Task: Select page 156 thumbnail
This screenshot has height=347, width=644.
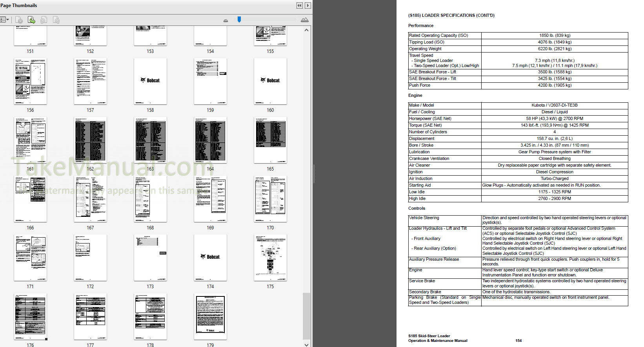Action: point(30,81)
